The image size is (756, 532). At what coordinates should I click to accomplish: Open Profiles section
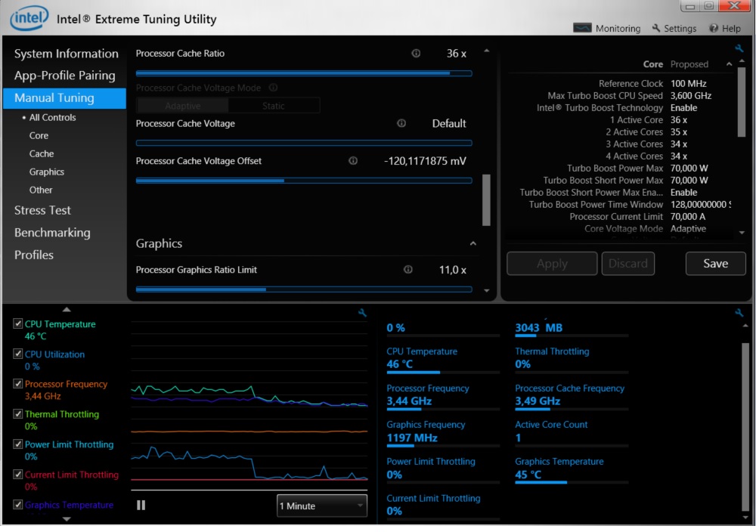click(x=34, y=255)
